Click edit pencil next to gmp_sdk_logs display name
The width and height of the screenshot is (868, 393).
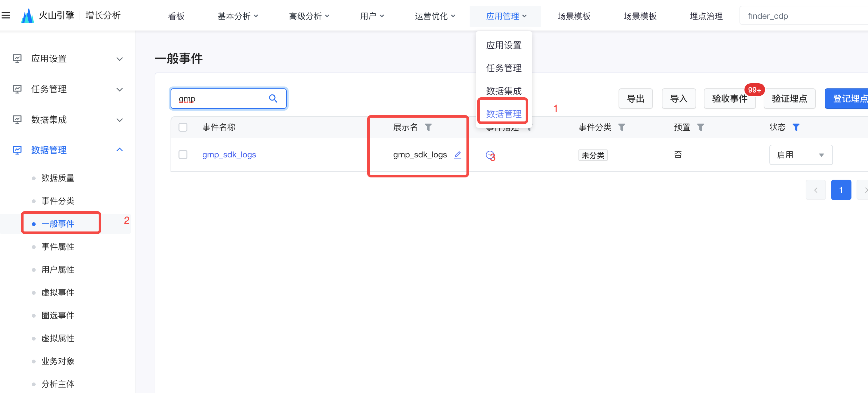[457, 155]
